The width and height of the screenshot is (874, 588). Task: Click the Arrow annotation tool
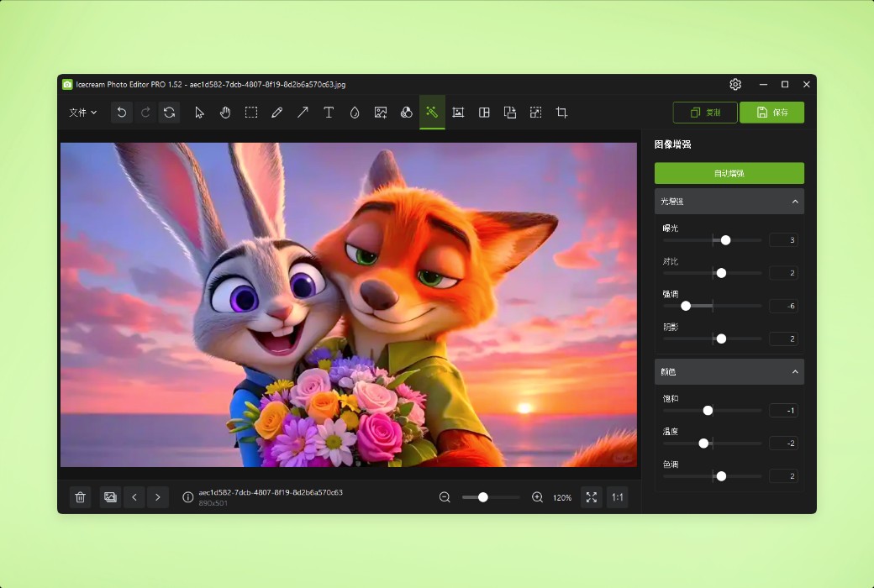pos(303,112)
